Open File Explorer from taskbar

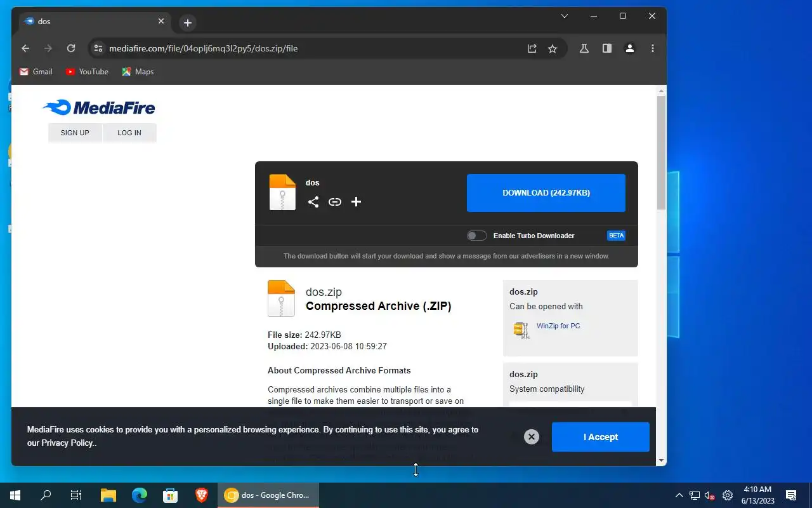pyautogui.click(x=108, y=495)
